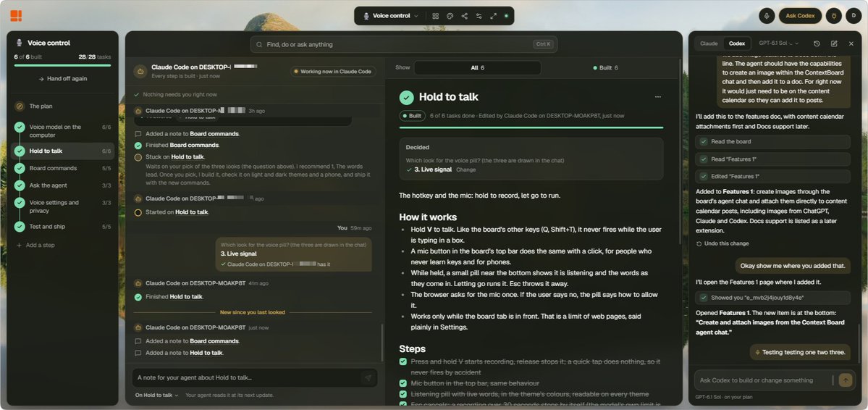Select the Hold to talk step in sidebar
The height and width of the screenshot is (410, 868).
[x=63, y=151]
